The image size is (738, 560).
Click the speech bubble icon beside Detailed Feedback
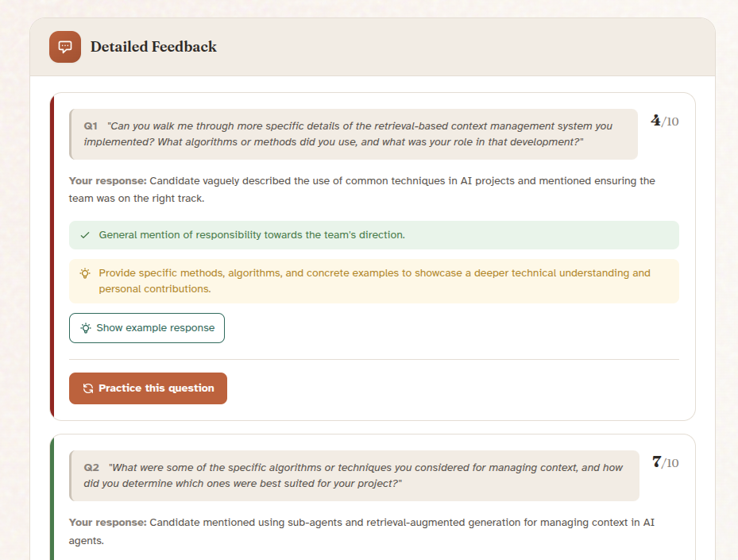pos(64,47)
